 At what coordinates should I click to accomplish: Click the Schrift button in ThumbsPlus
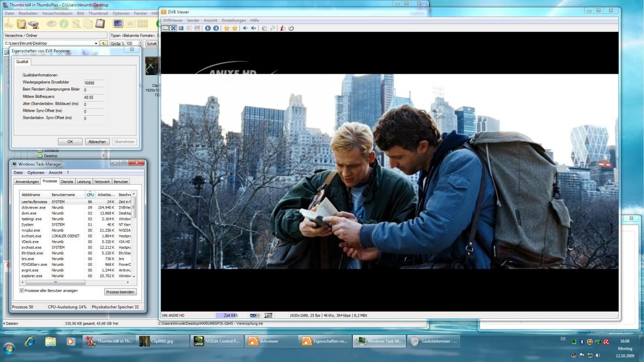point(151,44)
